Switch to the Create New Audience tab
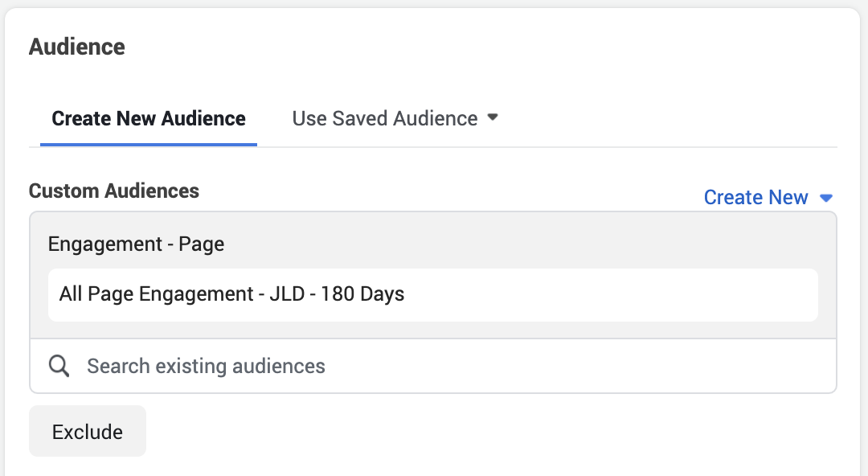Screen dimensions: 868x476 pyautogui.click(x=148, y=118)
